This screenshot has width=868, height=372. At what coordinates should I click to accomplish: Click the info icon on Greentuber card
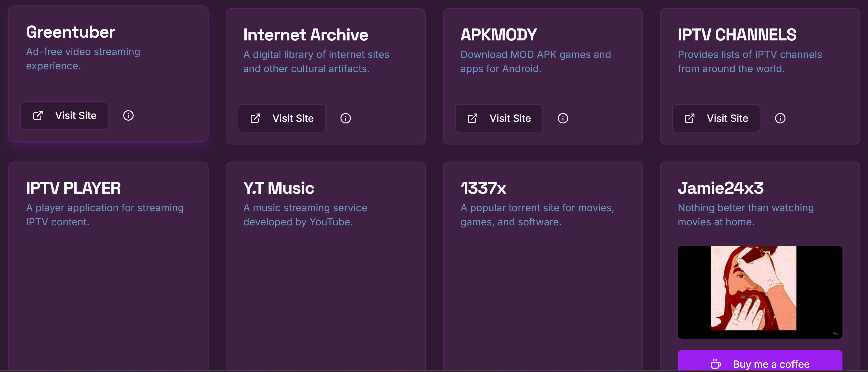pos(128,116)
